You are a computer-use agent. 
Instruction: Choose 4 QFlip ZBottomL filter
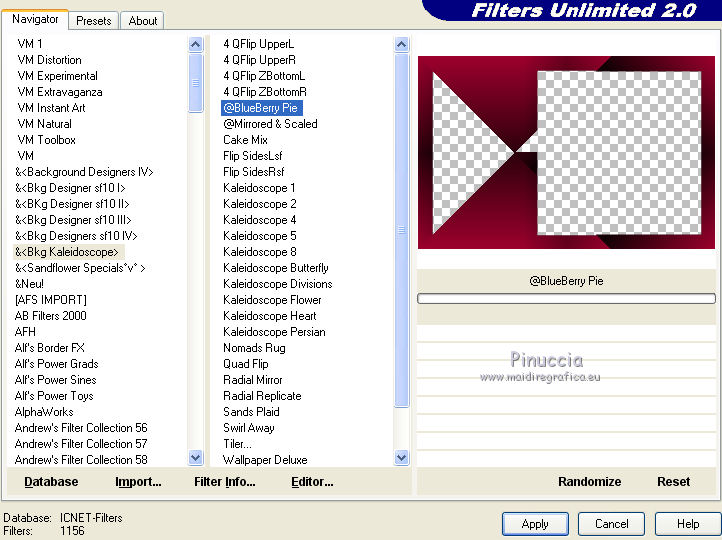coord(264,76)
